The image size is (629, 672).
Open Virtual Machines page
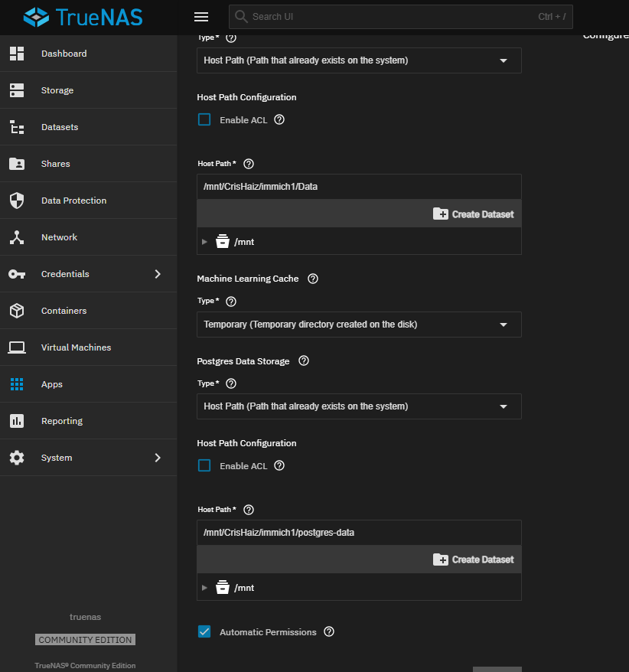tap(88, 347)
